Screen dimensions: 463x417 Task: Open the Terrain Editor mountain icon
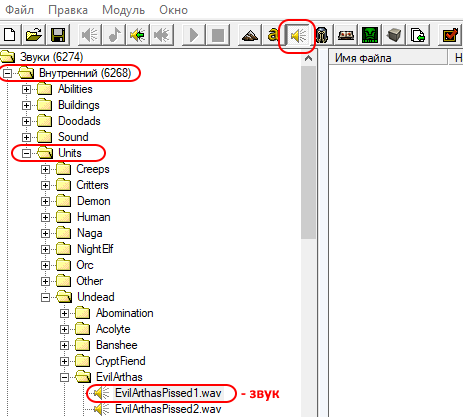[250, 35]
